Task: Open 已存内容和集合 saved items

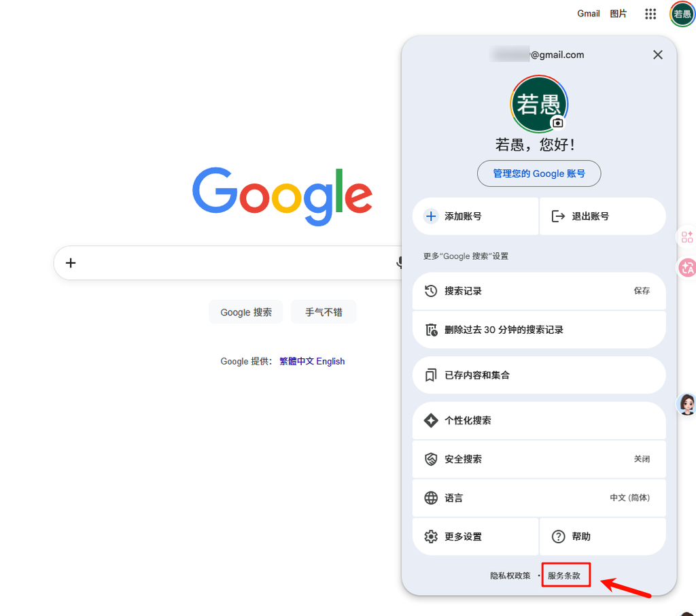Action: pos(539,375)
